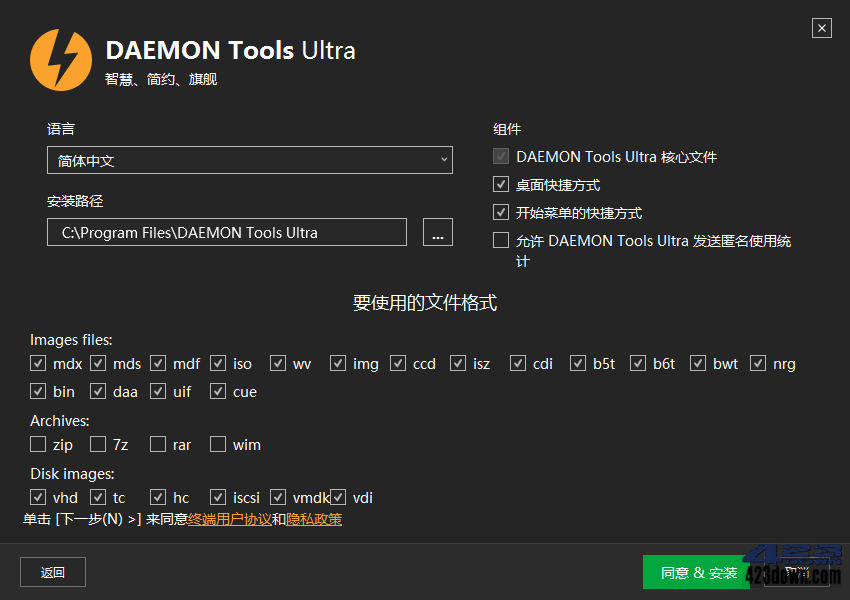Uncheck the nrg image format

(757, 363)
